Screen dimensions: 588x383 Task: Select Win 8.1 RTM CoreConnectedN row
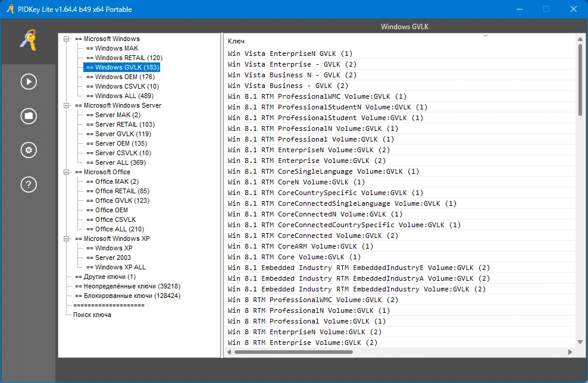(x=400, y=214)
